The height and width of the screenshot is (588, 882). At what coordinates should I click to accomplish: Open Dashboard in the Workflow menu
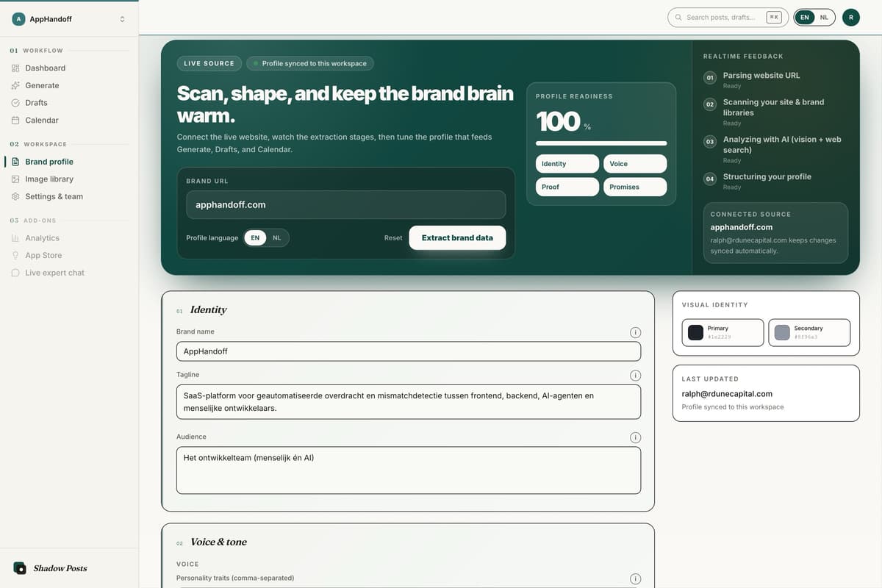46,68
